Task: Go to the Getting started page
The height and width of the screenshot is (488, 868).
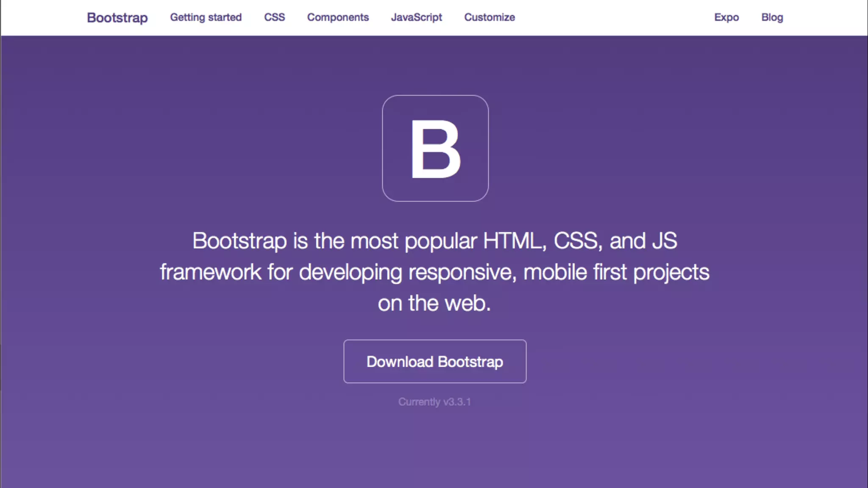Action: (206, 17)
